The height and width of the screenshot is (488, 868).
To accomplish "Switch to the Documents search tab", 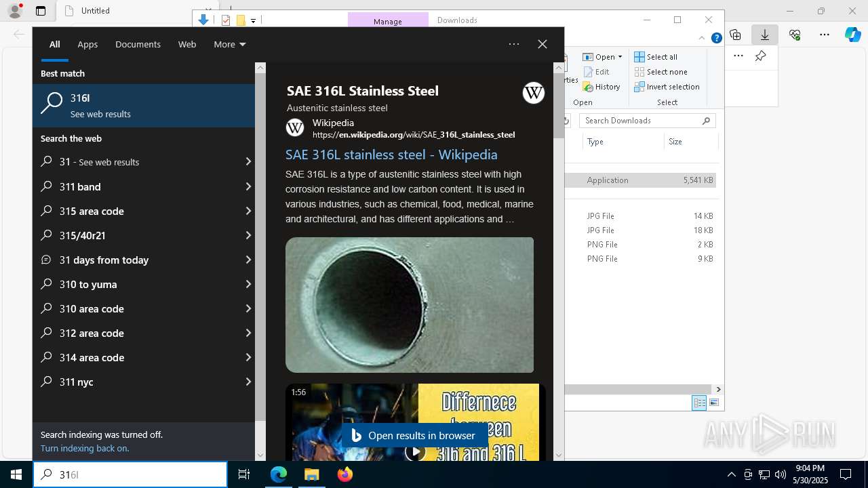I will tap(138, 44).
